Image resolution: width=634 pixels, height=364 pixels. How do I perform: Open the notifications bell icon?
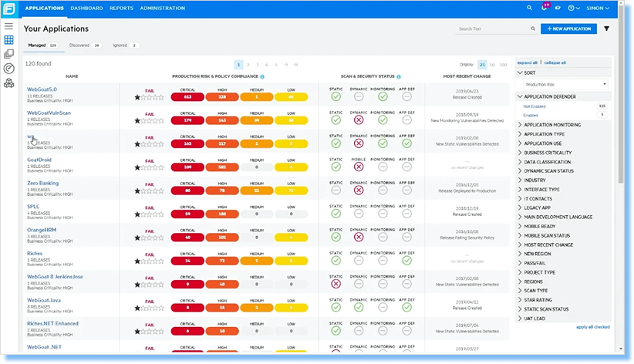tap(544, 8)
